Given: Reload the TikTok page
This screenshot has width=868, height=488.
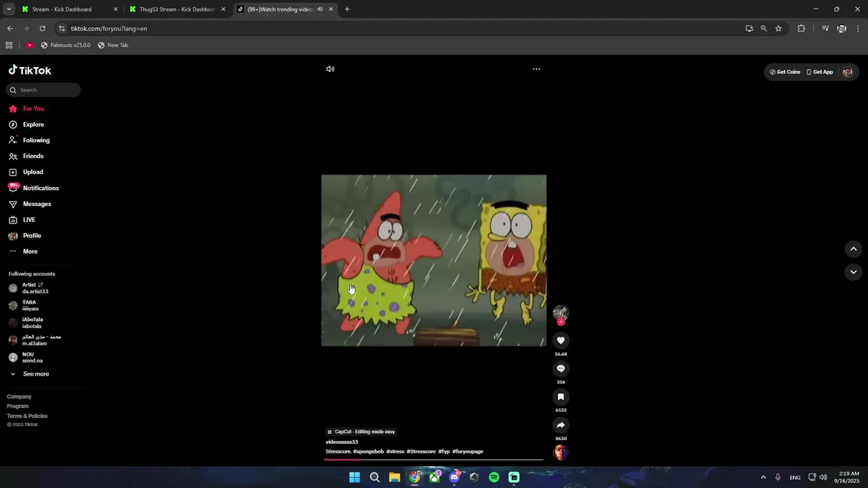Looking at the screenshot, I should (x=42, y=28).
